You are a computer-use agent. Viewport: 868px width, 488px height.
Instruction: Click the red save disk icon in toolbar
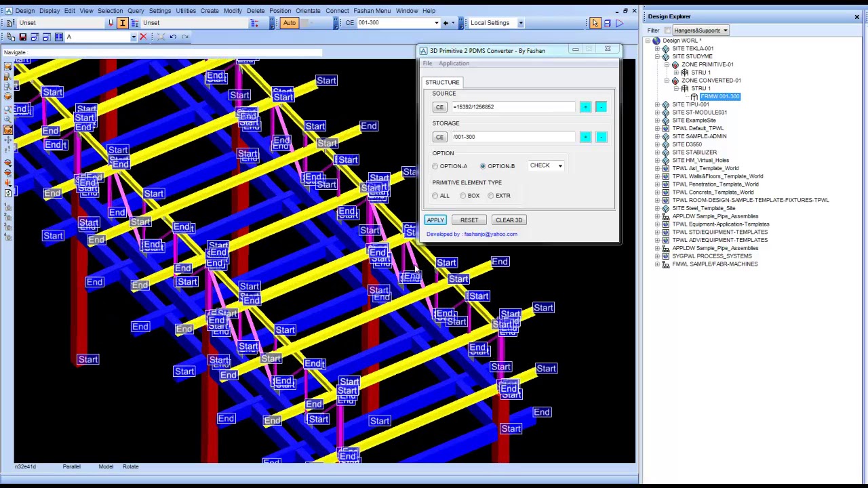coord(22,37)
